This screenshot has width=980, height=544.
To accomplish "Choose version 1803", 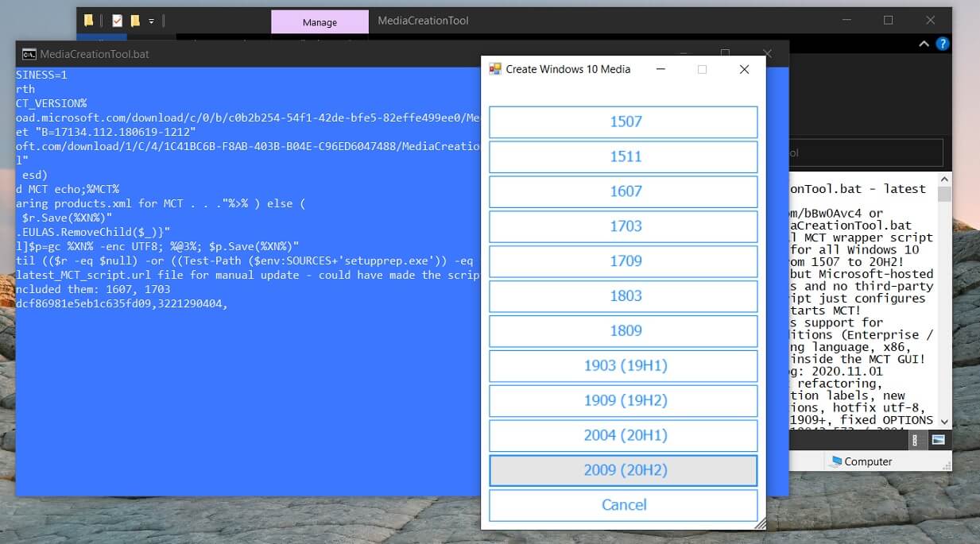I will pos(623,296).
